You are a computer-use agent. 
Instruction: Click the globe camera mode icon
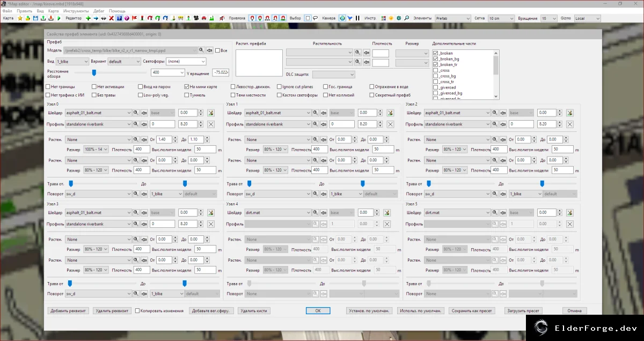pyautogui.click(x=342, y=18)
